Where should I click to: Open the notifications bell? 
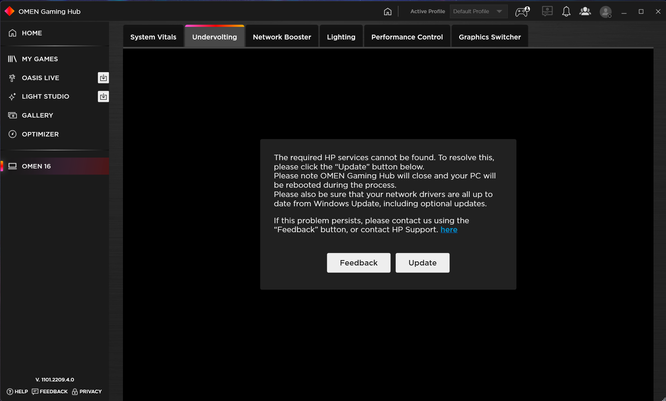coord(566,11)
